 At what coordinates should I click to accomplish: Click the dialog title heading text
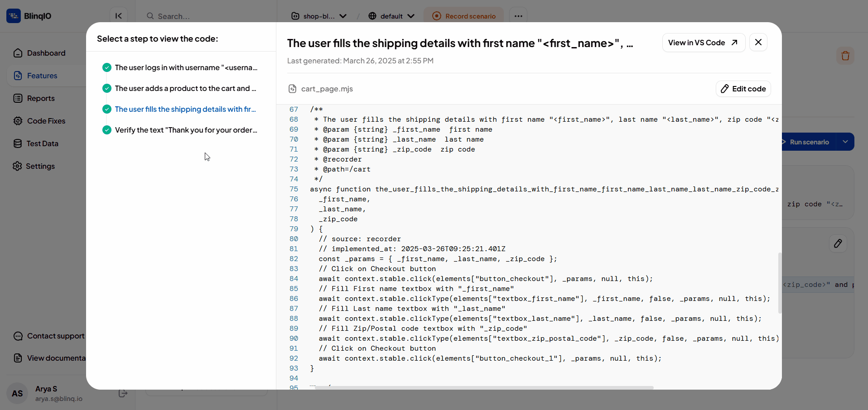[460, 43]
